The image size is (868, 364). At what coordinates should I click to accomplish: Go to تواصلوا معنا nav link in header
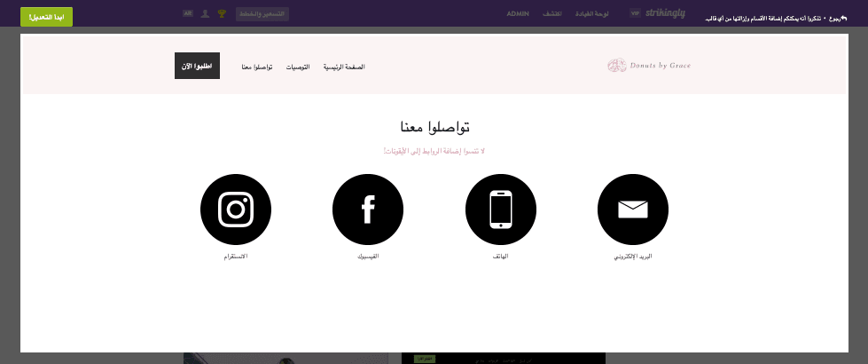tap(257, 67)
